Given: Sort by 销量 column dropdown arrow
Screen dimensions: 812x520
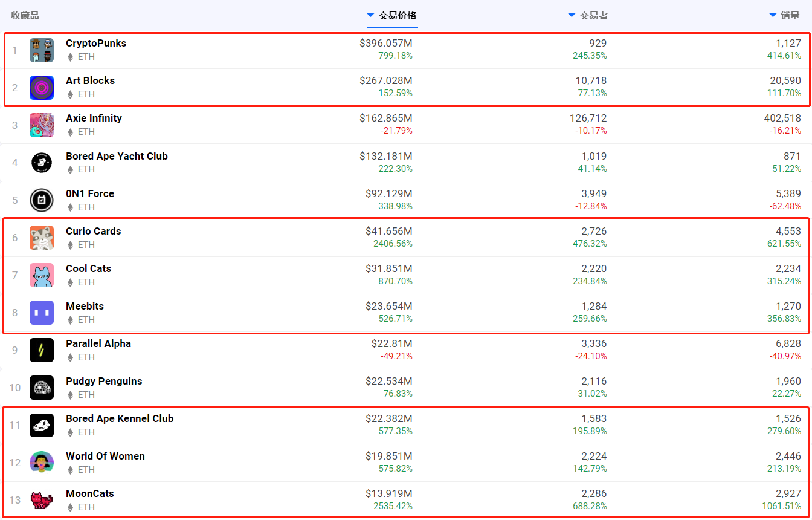Looking at the screenshot, I should [x=773, y=15].
